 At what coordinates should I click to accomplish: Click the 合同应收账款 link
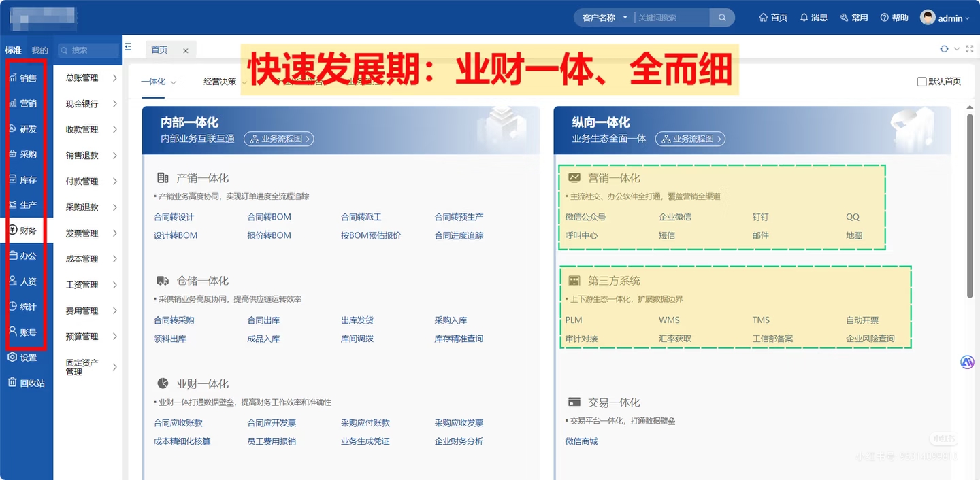178,423
